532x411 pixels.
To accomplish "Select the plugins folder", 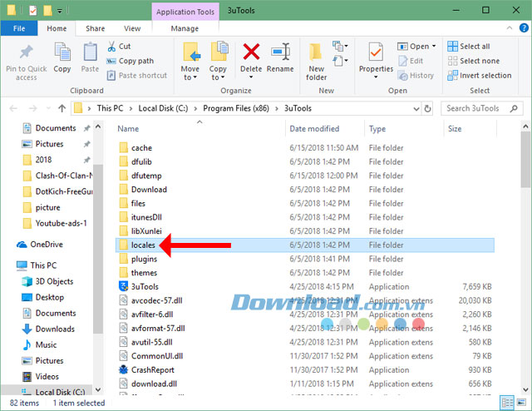I will pyautogui.click(x=138, y=259).
